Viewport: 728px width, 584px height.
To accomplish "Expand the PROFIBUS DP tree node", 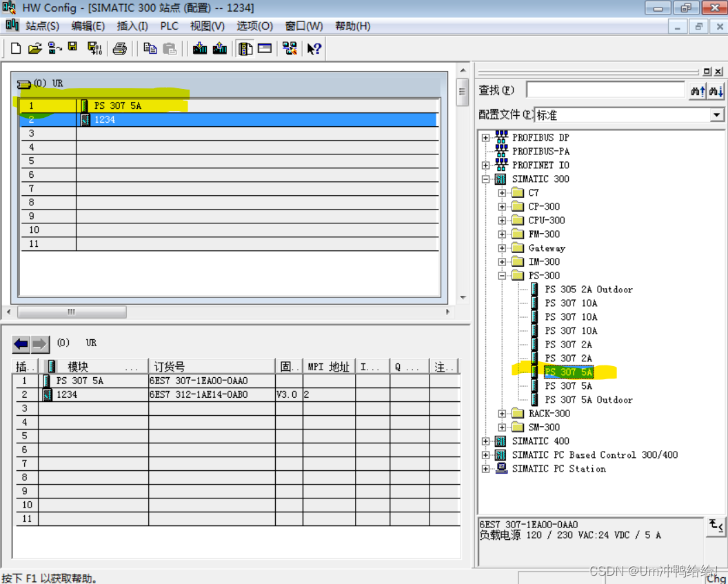I will click(x=485, y=138).
